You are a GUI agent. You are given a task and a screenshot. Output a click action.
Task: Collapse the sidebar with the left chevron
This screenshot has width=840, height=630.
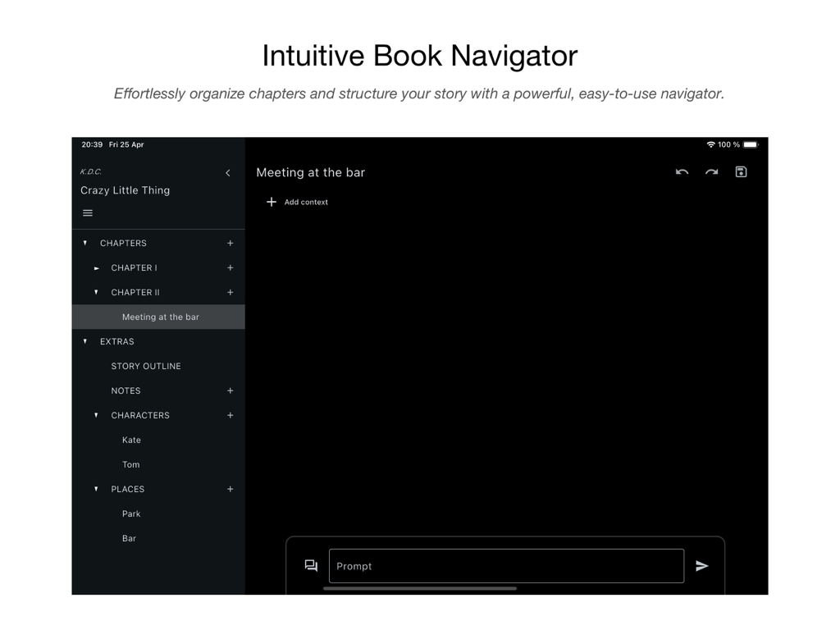click(227, 173)
